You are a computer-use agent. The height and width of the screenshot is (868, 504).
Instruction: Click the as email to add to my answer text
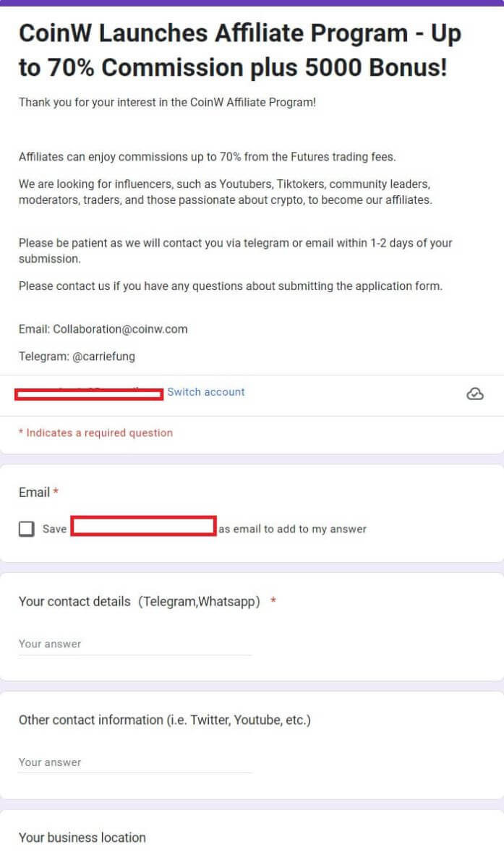[293, 529]
